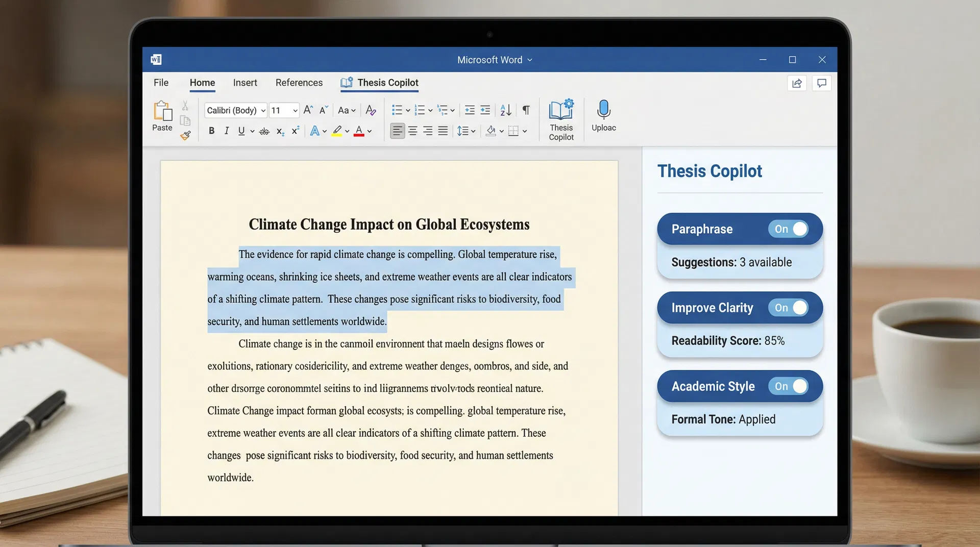
Task: Open the highlight color dropdown
Action: 348,131
